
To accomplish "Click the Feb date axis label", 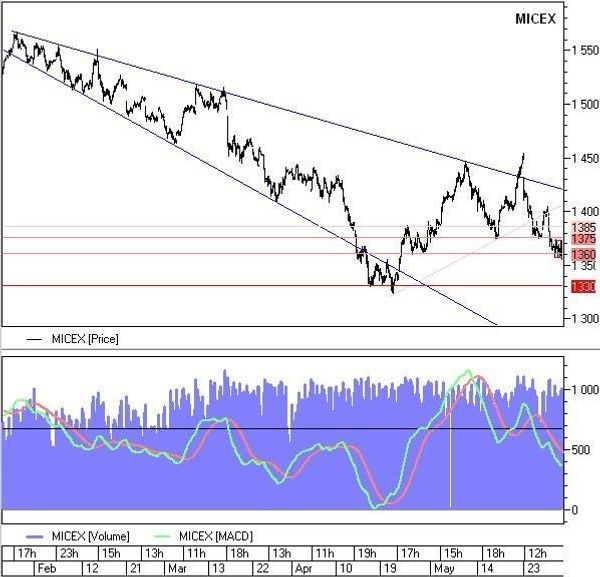I will pos(47,568).
